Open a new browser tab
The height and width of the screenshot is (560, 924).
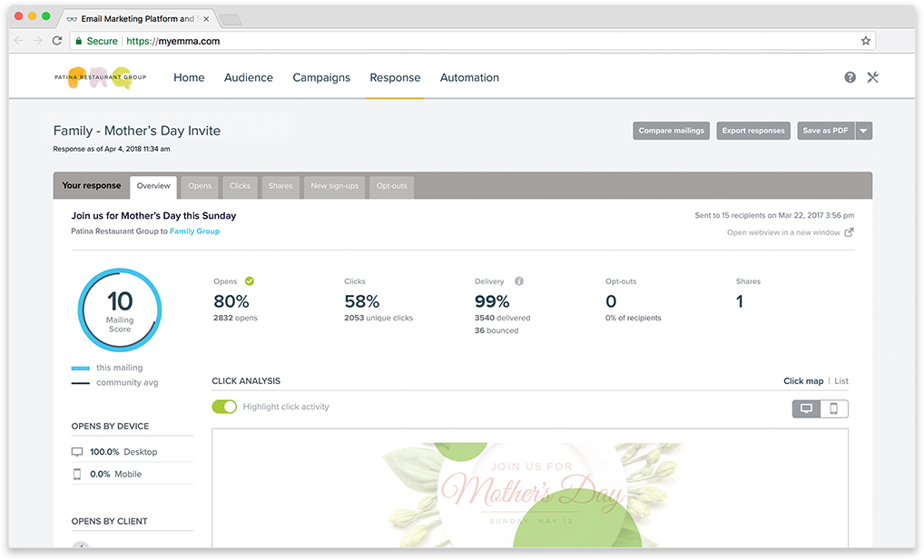click(230, 19)
